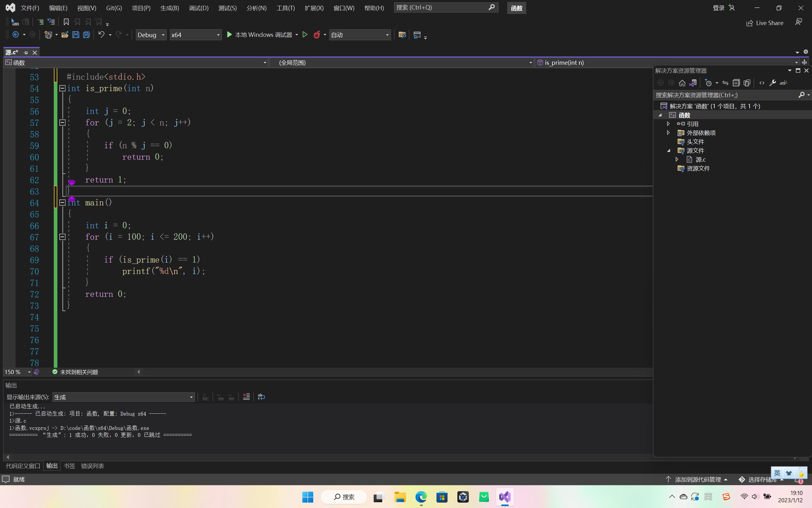Clear all text in the Output panel
The height and width of the screenshot is (508, 812).
[246, 397]
